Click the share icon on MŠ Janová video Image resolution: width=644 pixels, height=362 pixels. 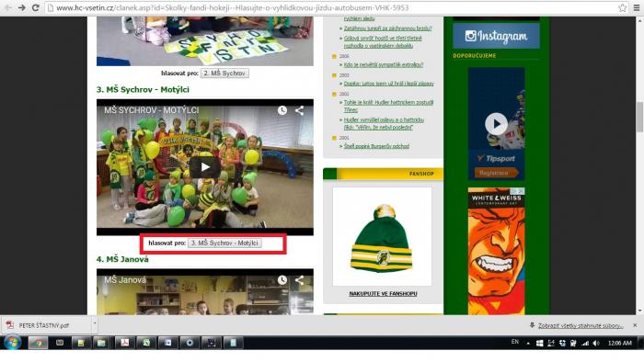(x=299, y=280)
